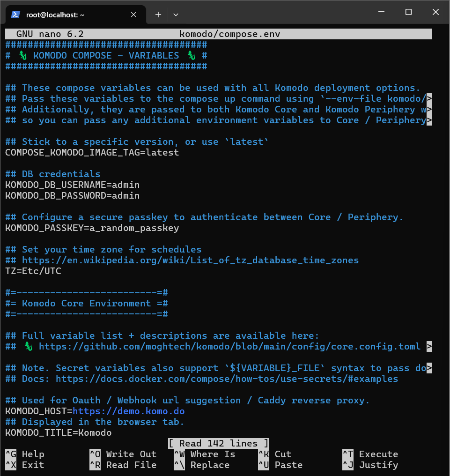
Task: Click the ^W Where Is shortcut
Action: [x=205, y=454]
